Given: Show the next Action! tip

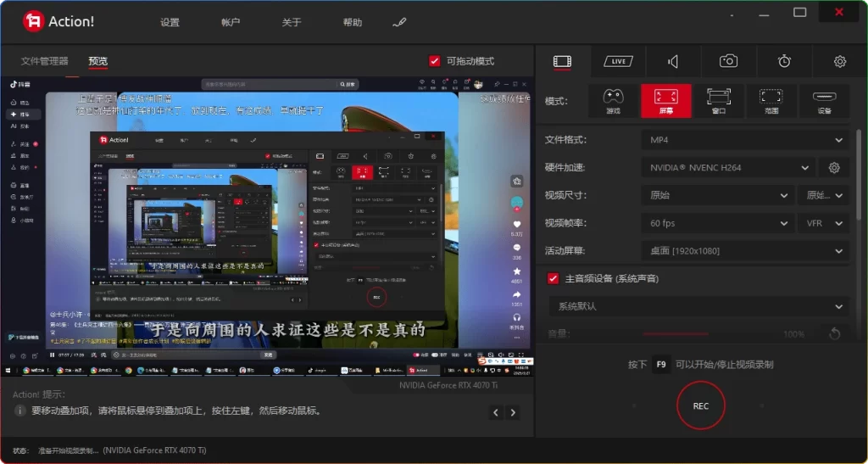Looking at the screenshot, I should [513, 412].
